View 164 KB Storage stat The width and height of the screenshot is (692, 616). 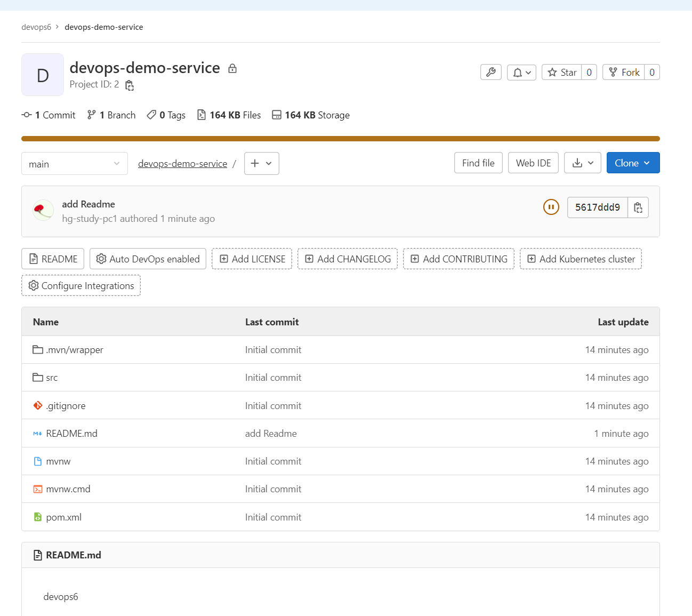pos(311,115)
